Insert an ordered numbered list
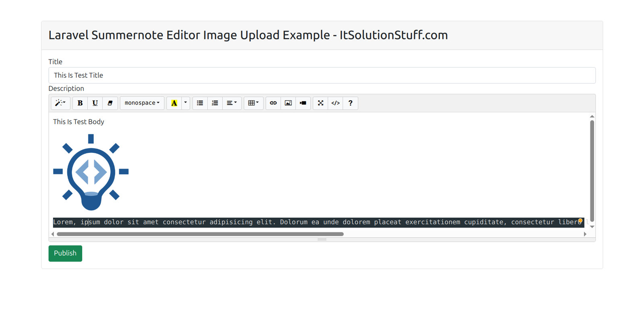The height and width of the screenshot is (323, 644). pos(215,103)
